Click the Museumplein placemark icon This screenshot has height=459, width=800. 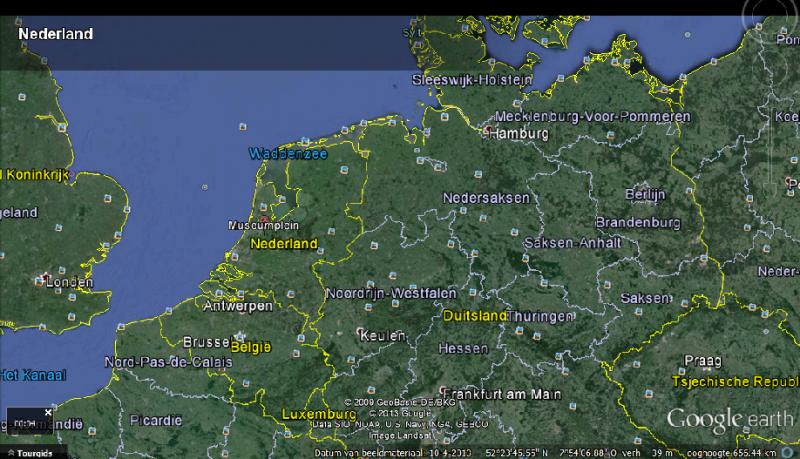tap(263, 217)
